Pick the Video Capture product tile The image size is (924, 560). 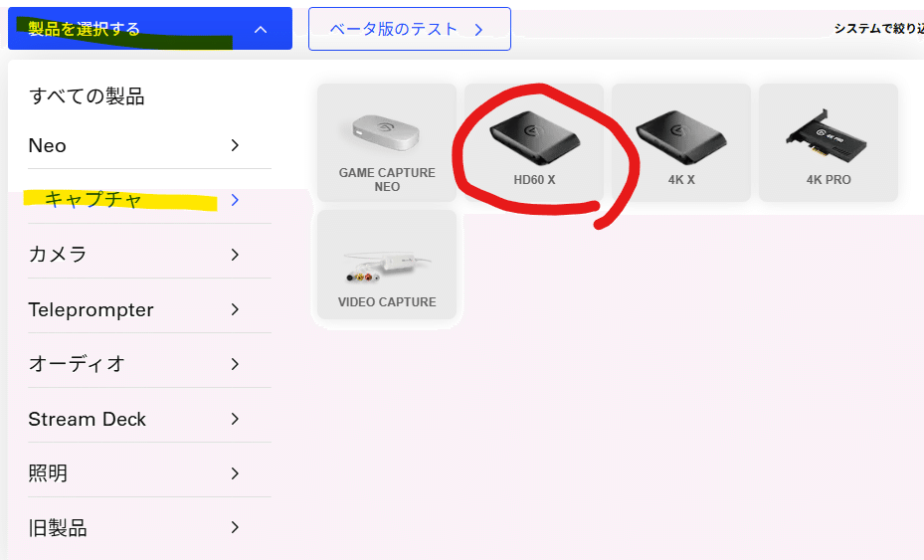coord(387,265)
